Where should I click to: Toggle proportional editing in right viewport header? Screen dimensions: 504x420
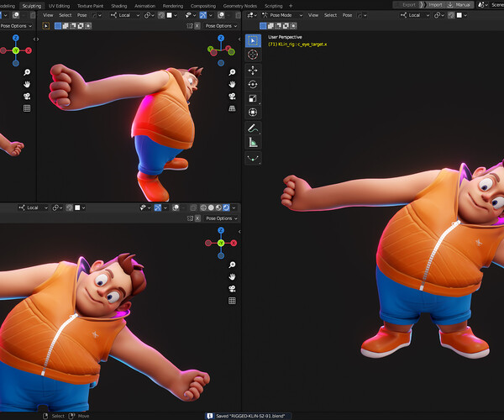click(452, 15)
